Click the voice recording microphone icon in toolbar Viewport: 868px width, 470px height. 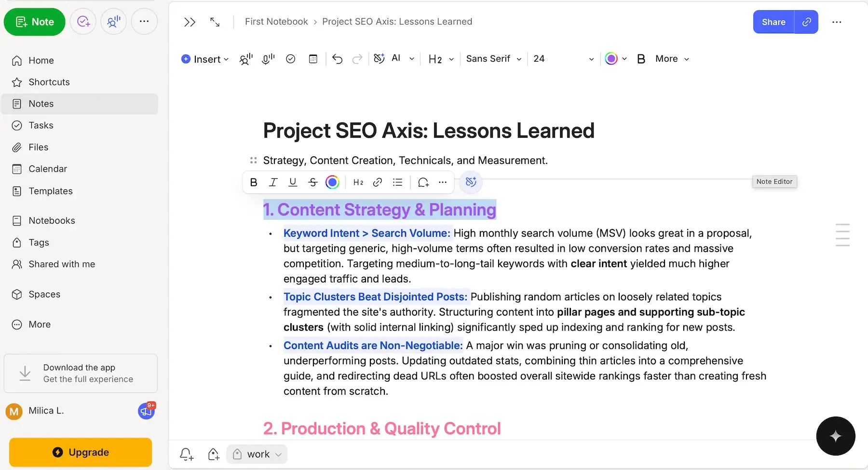click(268, 59)
